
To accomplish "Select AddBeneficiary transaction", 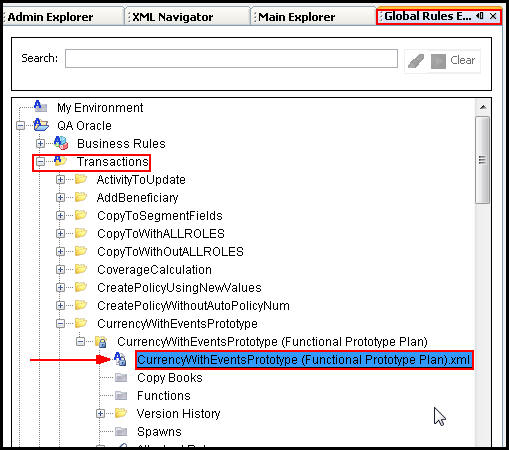I will pos(138,198).
